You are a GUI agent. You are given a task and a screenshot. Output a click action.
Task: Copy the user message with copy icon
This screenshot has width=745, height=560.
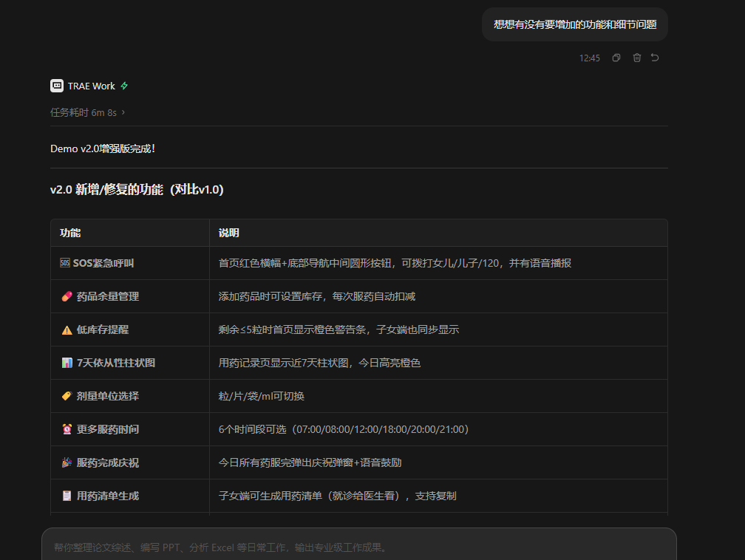click(x=616, y=58)
